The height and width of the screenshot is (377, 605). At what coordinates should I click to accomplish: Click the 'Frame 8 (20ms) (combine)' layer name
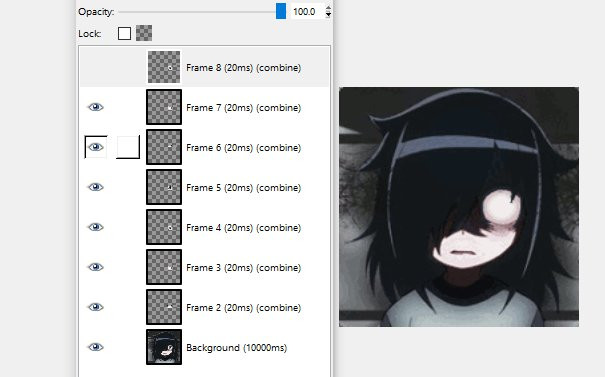click(243, 68)
